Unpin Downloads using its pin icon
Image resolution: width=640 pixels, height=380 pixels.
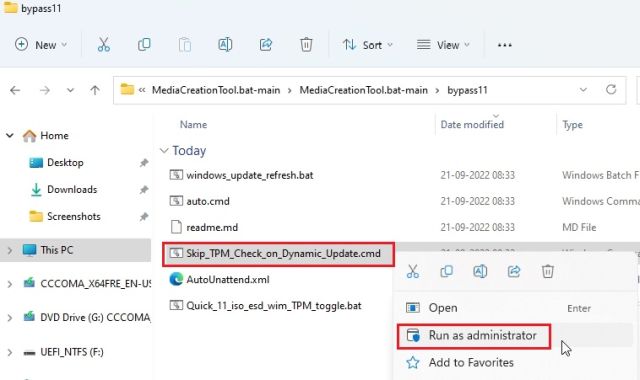pyautogui.click(x=144, y=190)
